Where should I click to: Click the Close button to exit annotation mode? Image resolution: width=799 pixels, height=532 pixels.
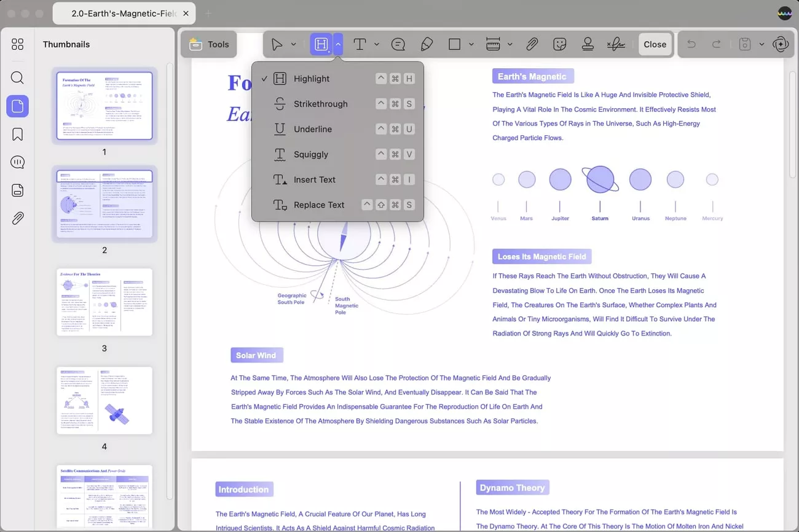655,44
